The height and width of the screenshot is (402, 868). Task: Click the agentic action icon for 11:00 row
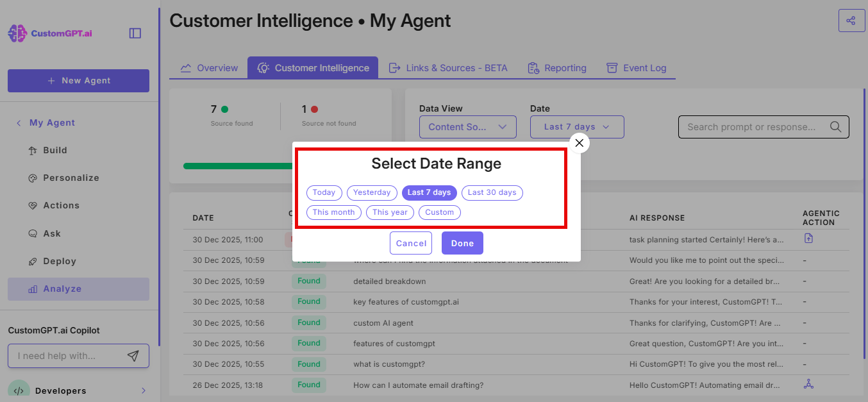808,239
